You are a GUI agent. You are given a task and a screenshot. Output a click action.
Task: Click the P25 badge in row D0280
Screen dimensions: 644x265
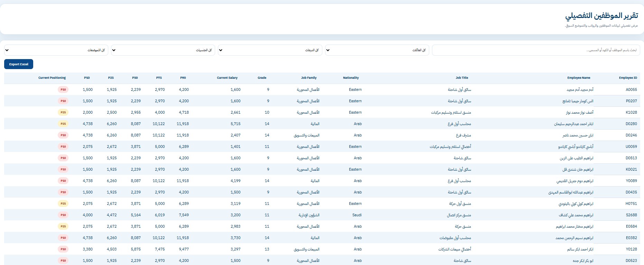(63, 124)
